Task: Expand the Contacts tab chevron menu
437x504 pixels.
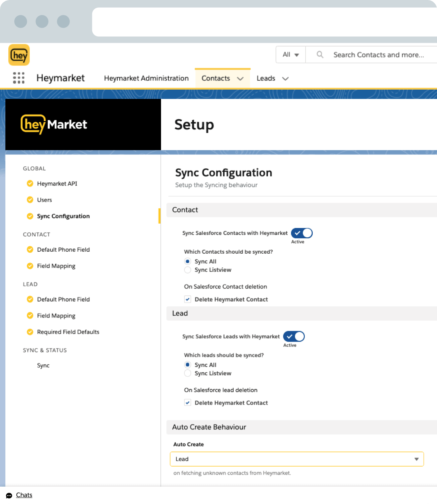Action: pyautogui.click(x=240, y=79)
